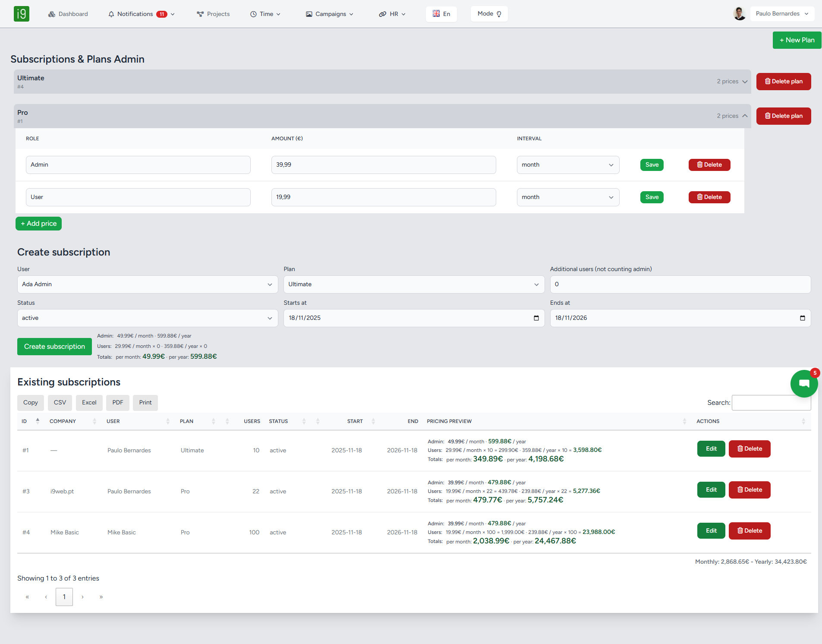Open the Ends at calendar picker icon
Image resolution: width=822 pixels, height=644 pixels.
pos(803,318)
